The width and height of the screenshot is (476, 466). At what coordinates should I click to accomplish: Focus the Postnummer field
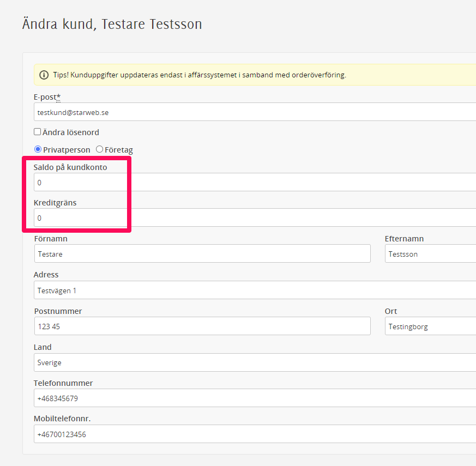tap(202, 326)
